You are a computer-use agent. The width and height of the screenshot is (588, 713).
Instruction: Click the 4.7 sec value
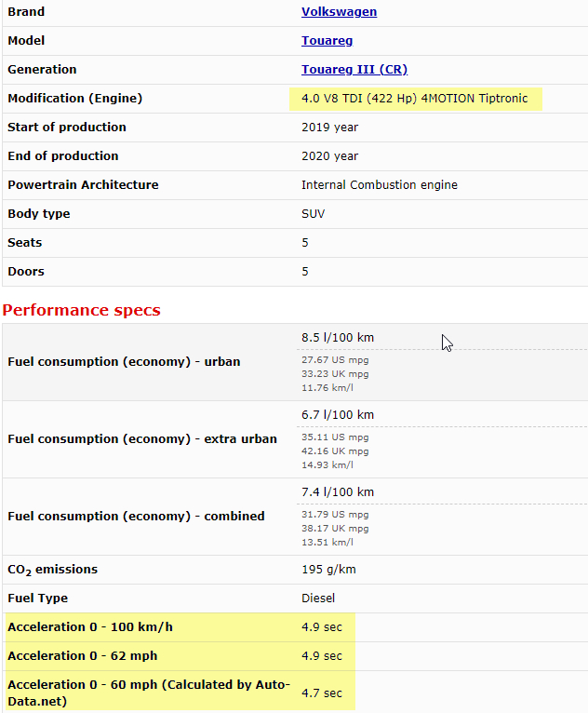click(322, 693)
